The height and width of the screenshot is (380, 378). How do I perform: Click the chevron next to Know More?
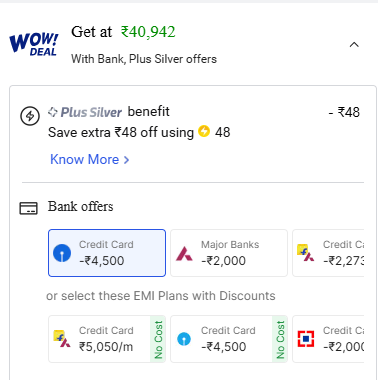coord(126,160)
